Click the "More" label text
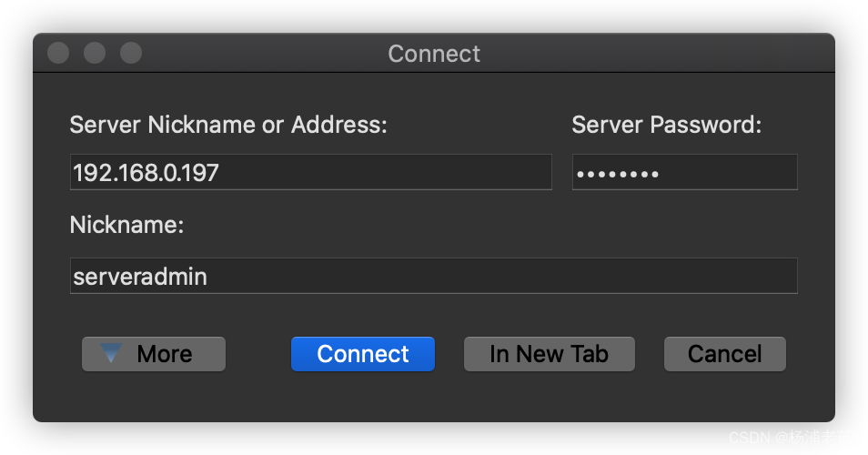Image resolution: width=868 pixels, height=455 pixels. [x=165, y=354]
